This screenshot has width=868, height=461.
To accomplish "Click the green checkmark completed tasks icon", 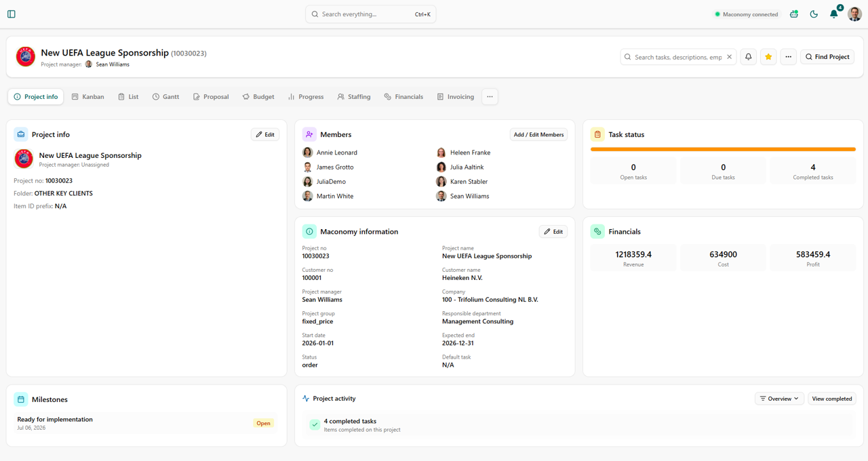I will click(x=315, y=424).
